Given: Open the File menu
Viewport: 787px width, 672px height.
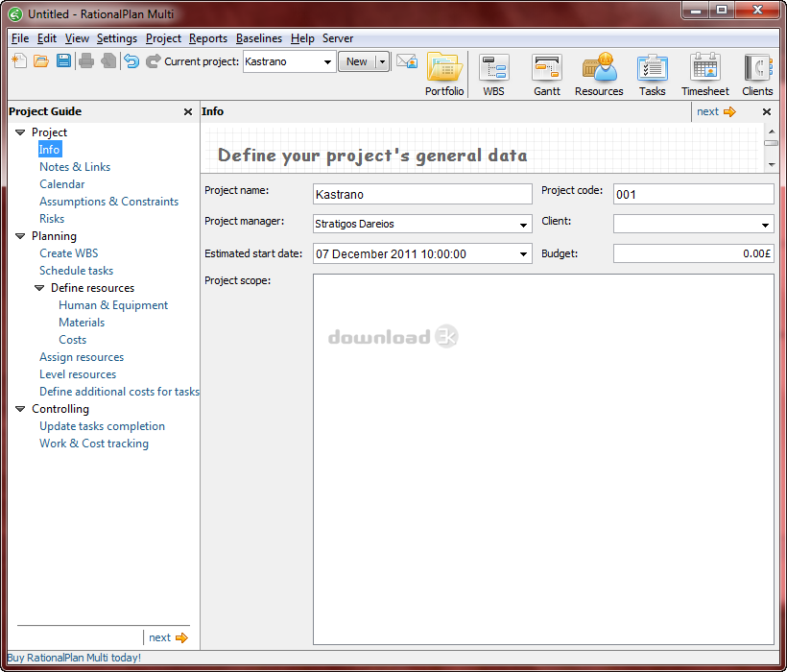Looking at the screenshot, I should point(20,38).
